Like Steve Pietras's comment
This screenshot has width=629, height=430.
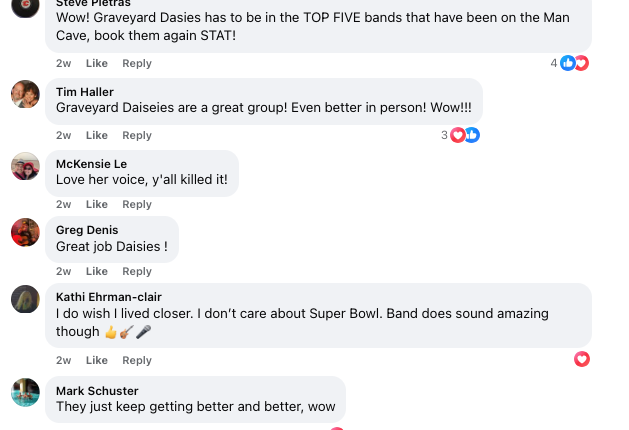(x=97, y=63)
